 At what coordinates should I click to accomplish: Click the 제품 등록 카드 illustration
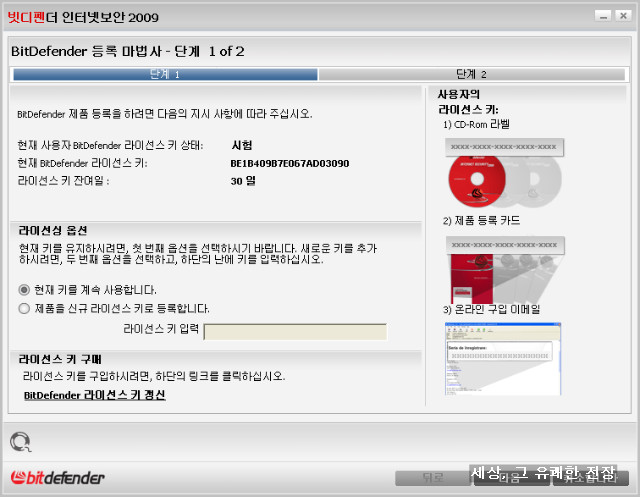pos(505,269)
